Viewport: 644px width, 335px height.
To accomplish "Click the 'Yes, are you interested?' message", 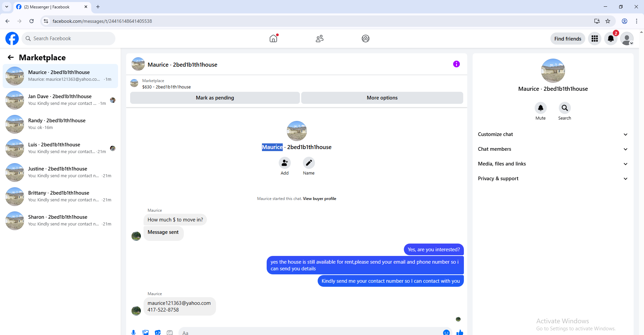I will pos(434,250).
